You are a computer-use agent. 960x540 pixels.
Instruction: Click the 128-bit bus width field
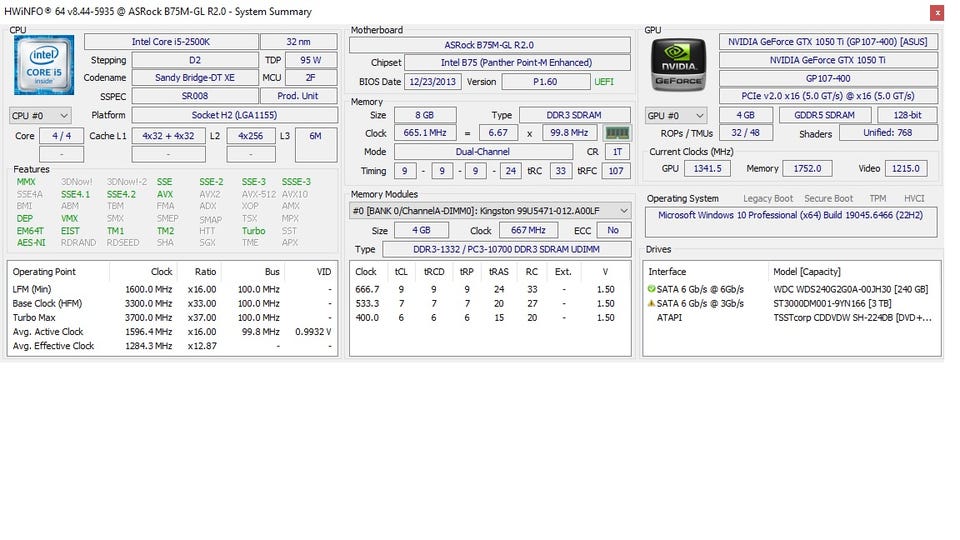pos(907,115)
